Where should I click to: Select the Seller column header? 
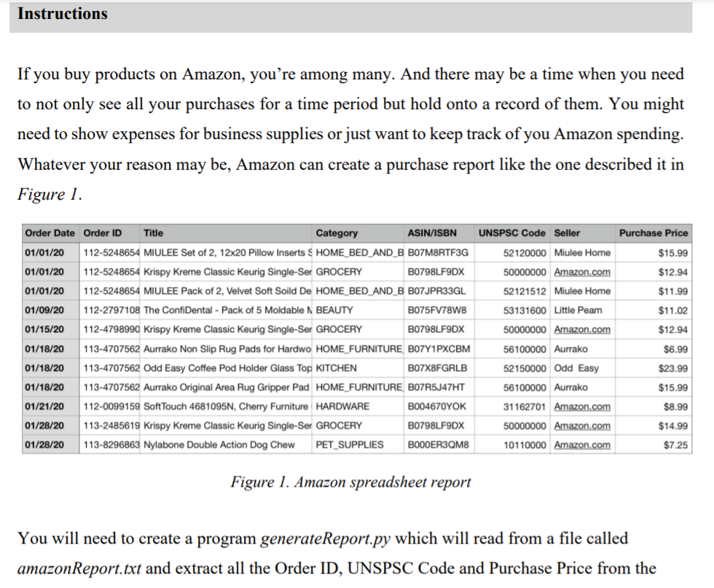pyautogui.click(x=568, y=233)
